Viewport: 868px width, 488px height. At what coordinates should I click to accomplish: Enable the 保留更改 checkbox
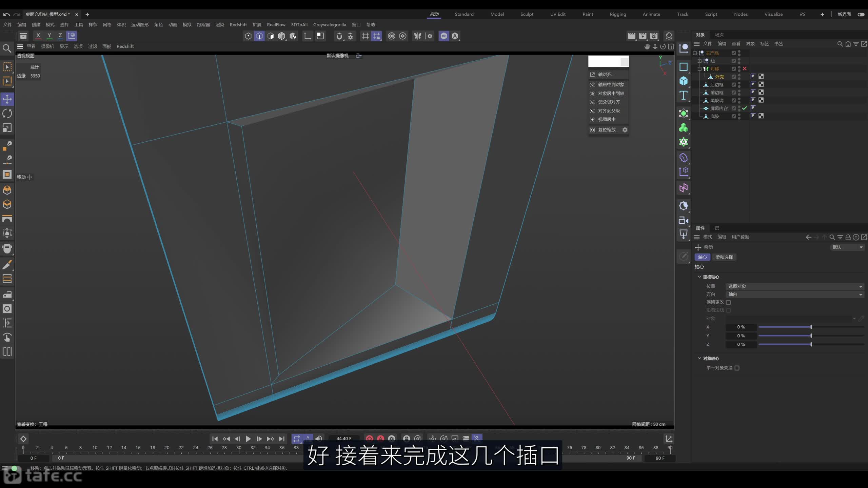pos(728,302)
